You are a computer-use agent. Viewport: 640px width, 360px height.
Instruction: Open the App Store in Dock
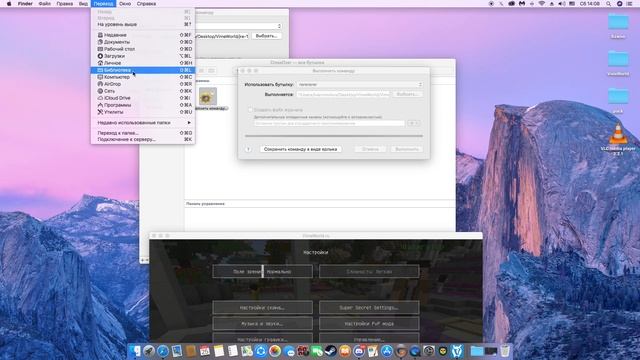(387, 351)
